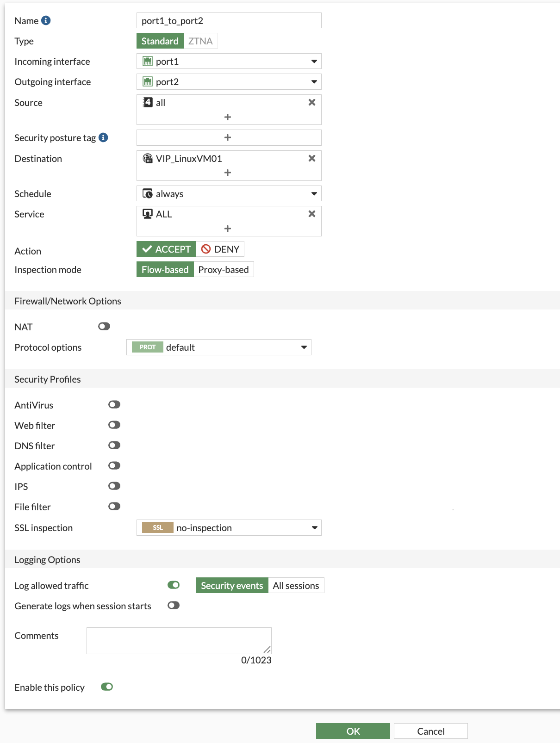The image size is (560, 743).
Task: Open the Incoming interface dropdown
Action: click(x=229, y=62)
